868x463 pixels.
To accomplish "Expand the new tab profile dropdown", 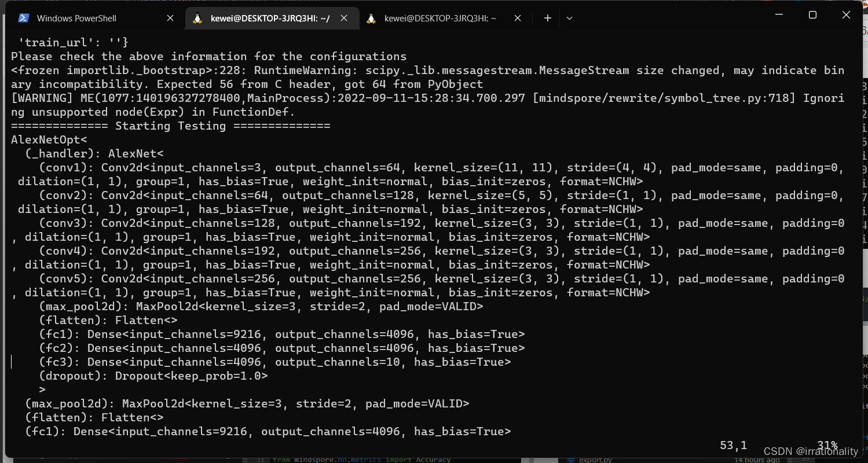I will point(569,18).
